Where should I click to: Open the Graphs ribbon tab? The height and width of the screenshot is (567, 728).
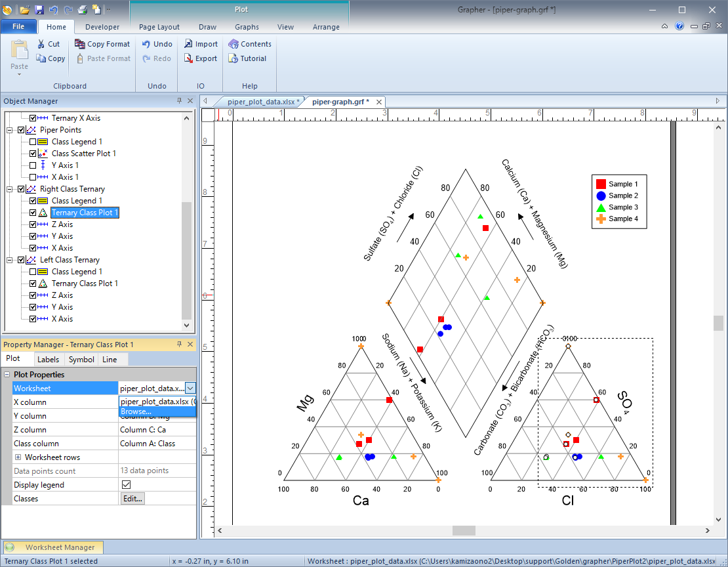(247, 27)
